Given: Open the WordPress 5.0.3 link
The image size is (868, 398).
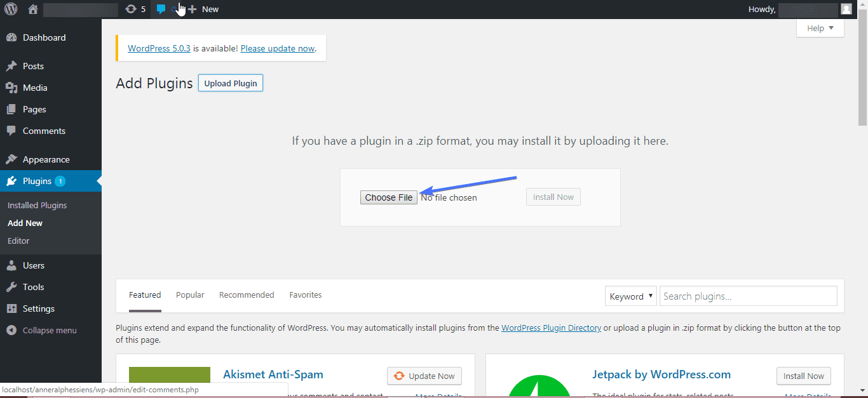Looking at the screenshot, I should pyautogui.click(x=159, y=48).
